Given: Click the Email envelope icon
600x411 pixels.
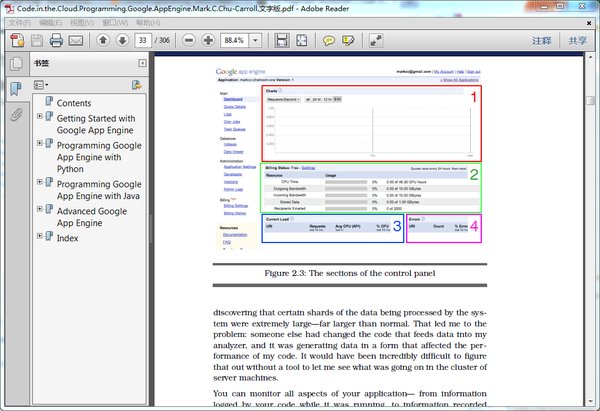Looking at the screenshot, I should pos(77,41).
